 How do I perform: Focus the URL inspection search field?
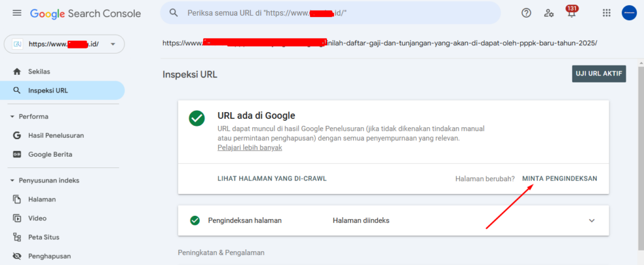(x=330, y=13)
